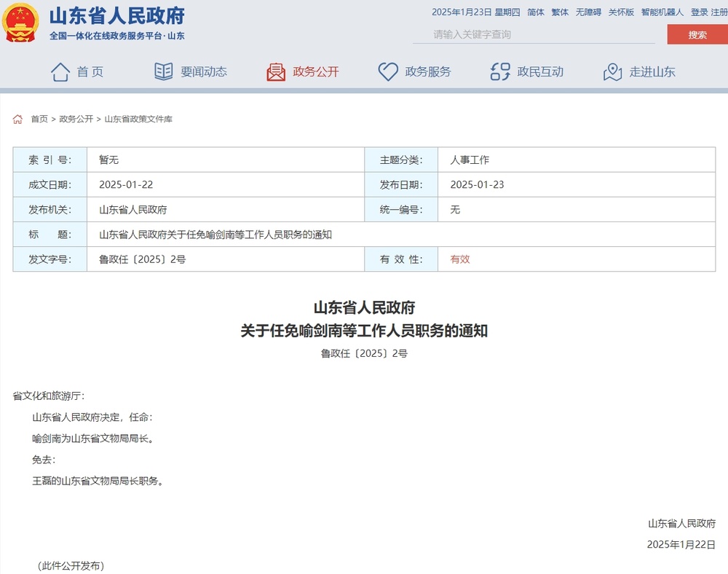Screen dimensions: 728x574
Task: Click the 注册 register link
Action: (x=719, y=12)
